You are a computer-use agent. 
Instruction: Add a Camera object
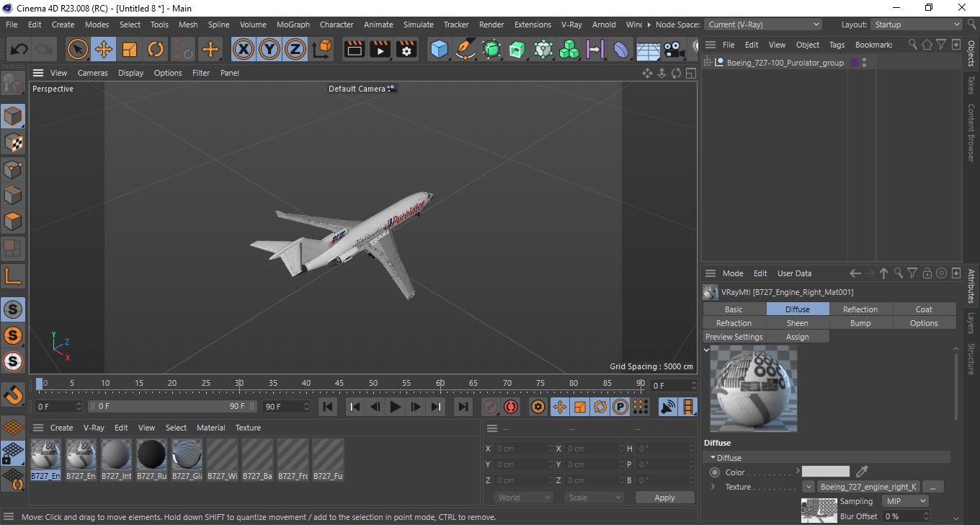coord(674,50)
